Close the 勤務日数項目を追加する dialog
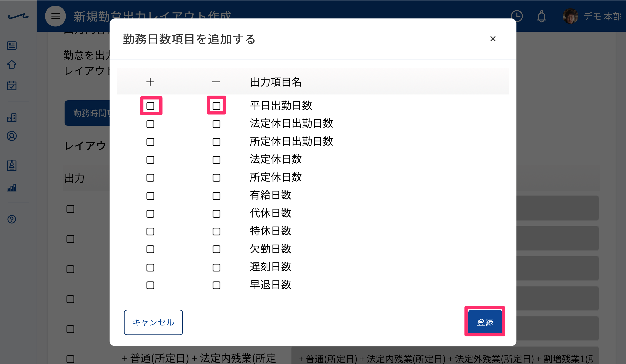 pos(493,39)
